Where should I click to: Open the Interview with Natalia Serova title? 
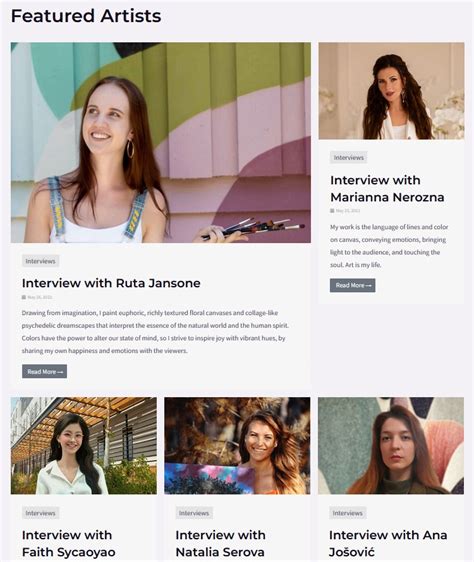click(220, 543)
